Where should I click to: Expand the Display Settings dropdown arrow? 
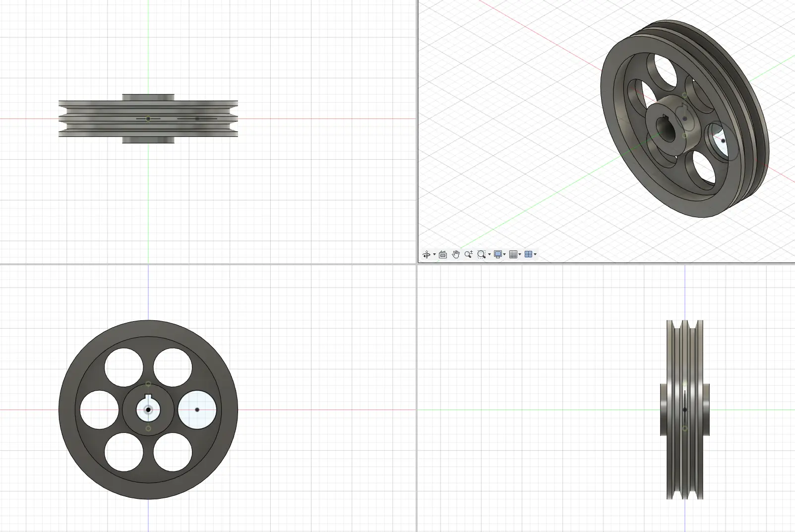coord(505,255)
